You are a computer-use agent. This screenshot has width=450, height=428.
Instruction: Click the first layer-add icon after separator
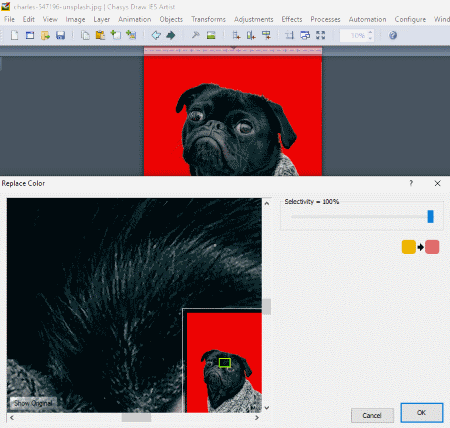236,35
